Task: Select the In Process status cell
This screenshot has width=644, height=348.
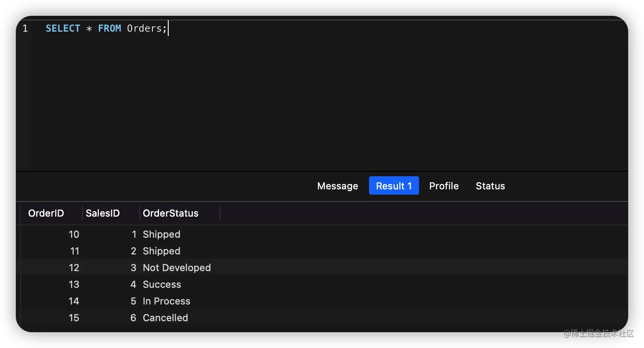Action: (x=166, y=301)
